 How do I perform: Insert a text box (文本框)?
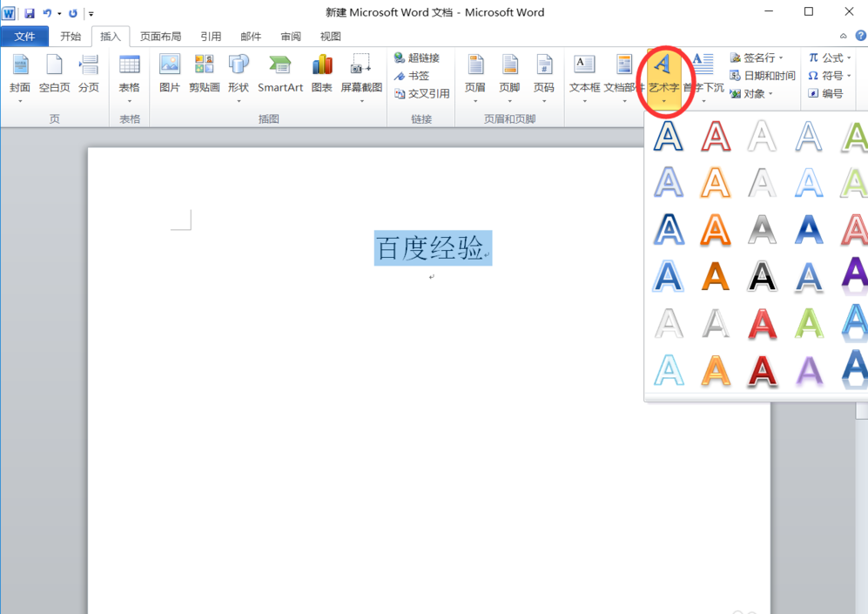(584, 78)
